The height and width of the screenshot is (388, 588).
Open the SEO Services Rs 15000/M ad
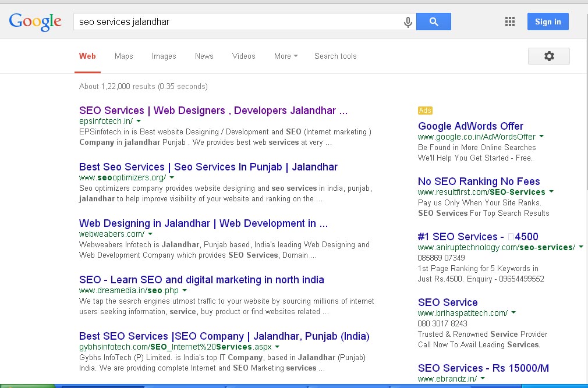pyautogui.click(x=483, y=368)
